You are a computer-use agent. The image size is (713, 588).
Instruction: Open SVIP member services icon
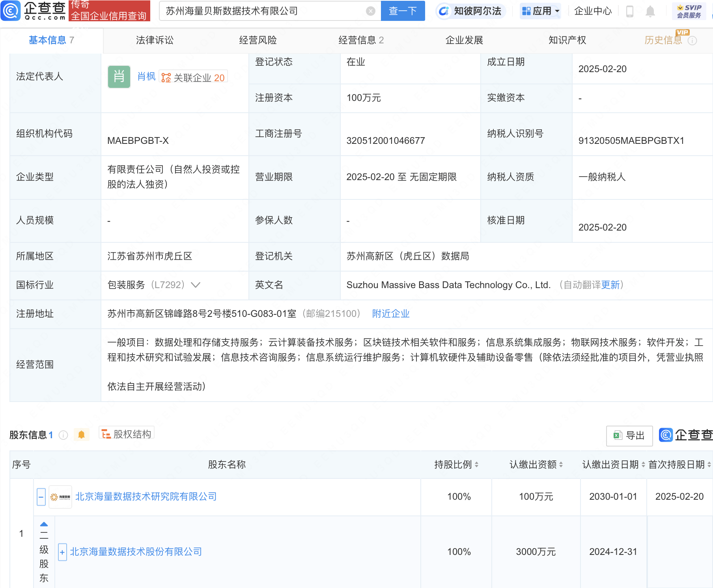[x=689, y=11]
